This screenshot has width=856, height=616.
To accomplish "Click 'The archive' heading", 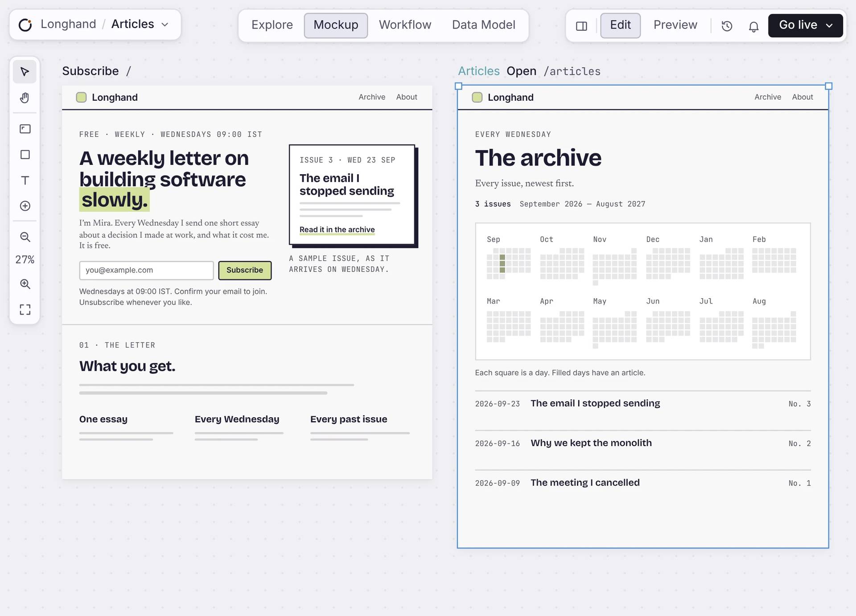I will 538,158.
